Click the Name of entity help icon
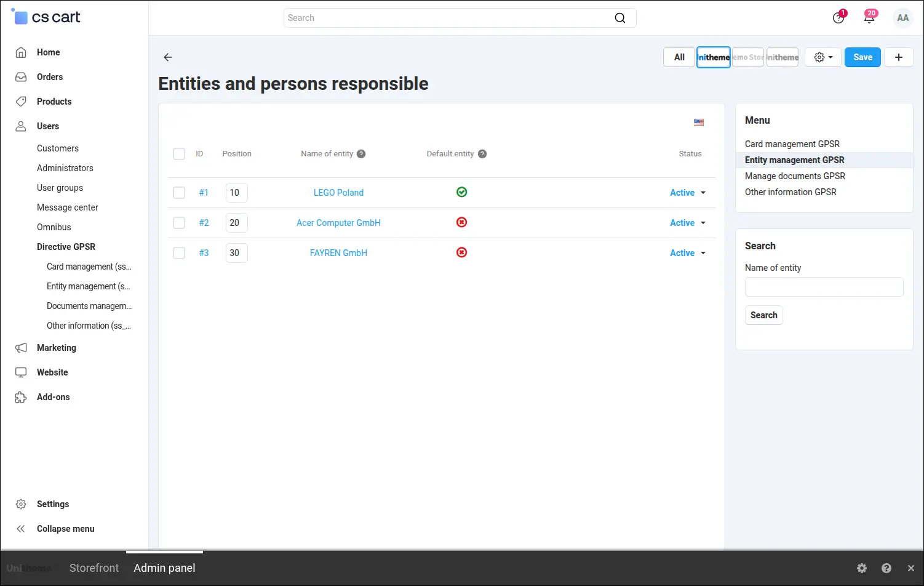This screenshot has height=586, width=924. pos(361,154)
